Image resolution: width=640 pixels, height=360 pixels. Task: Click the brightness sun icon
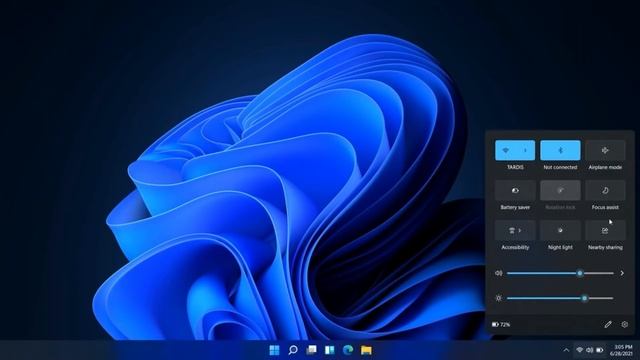tap(498, 298)
